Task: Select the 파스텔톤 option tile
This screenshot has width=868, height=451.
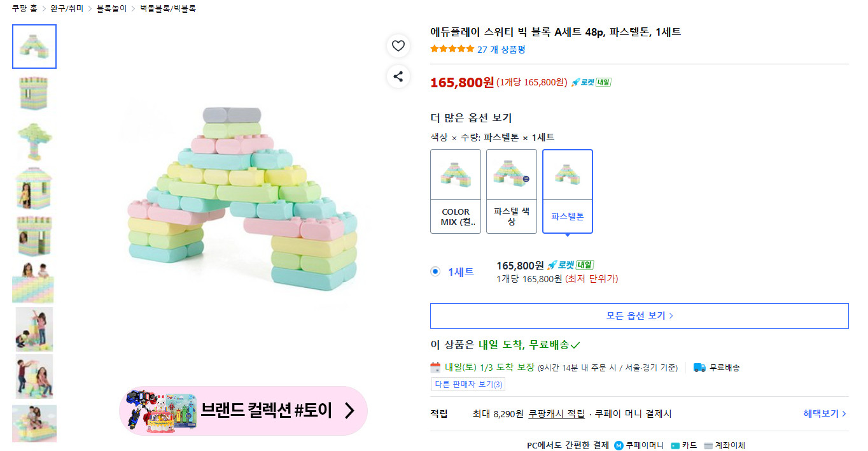Action: point(568,191)
